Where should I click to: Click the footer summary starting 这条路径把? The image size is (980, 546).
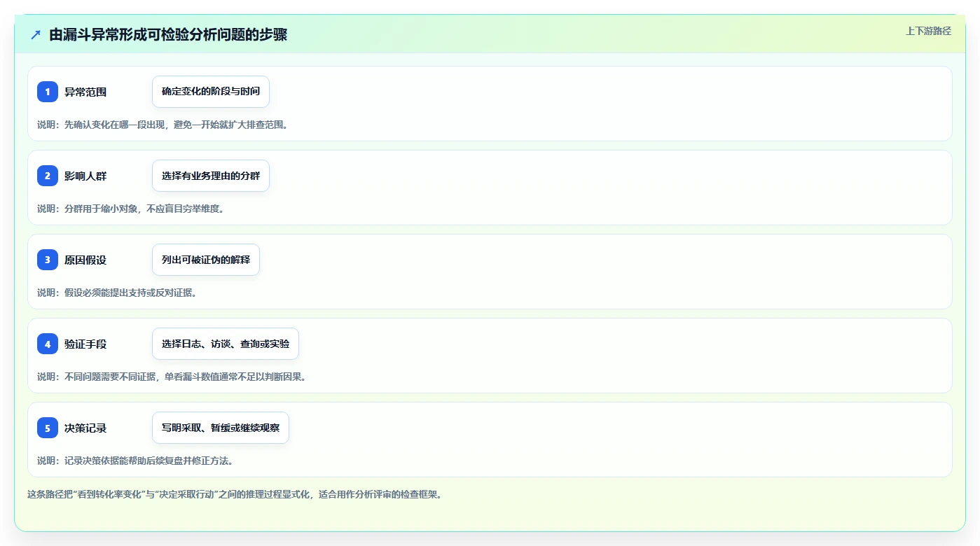click(235, 494)
